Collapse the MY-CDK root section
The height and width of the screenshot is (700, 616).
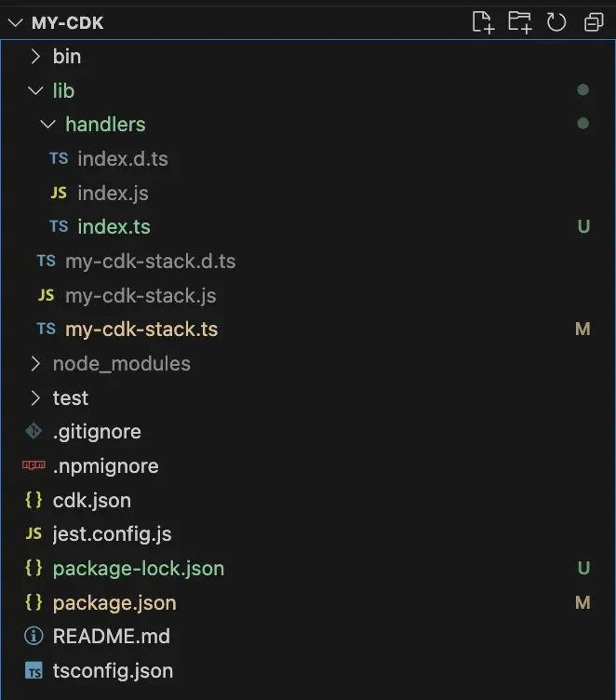pyautogui.click(x=14, y=22)
